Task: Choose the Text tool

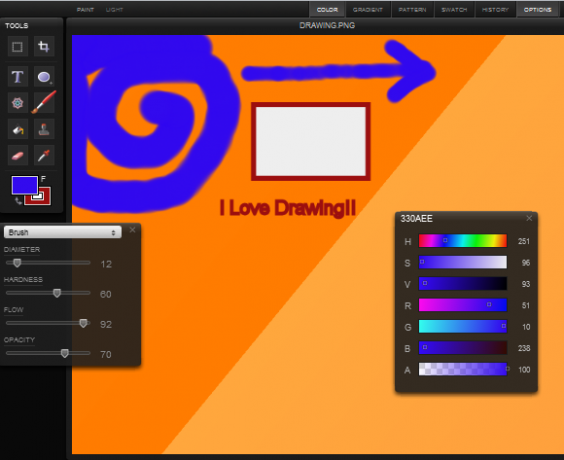Action: pos(17,77)
